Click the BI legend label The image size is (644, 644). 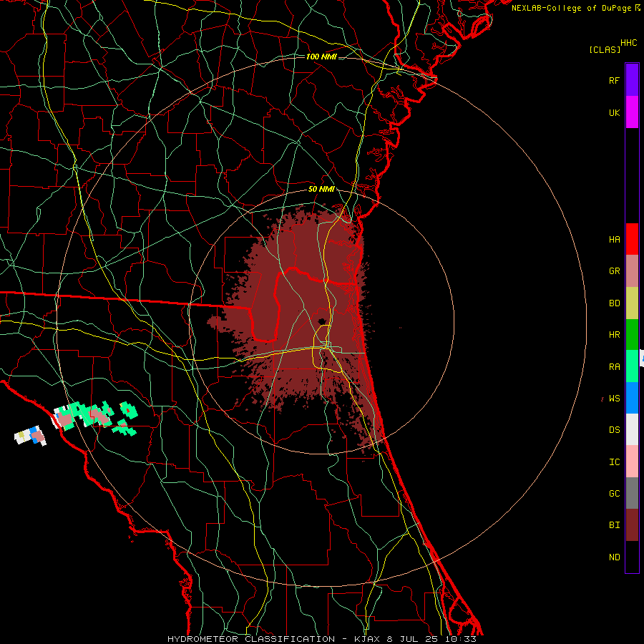614,525
